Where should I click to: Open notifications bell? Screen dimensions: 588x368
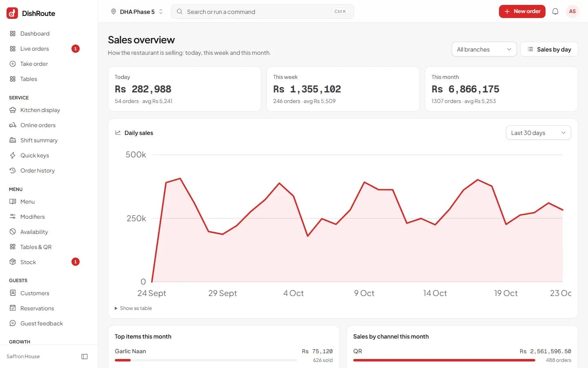[555, 11]
